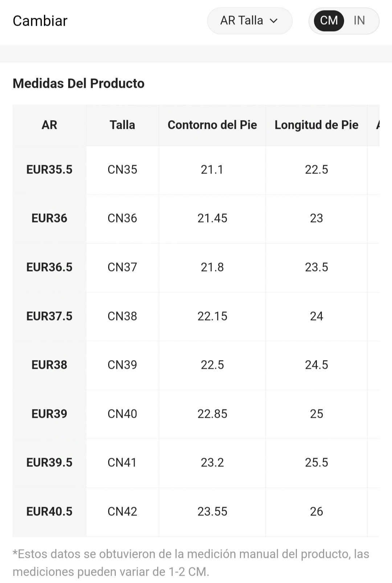This screenshot has height=583, width=392.
Task: Switch units to CM
Action: (x=329, y=21)
